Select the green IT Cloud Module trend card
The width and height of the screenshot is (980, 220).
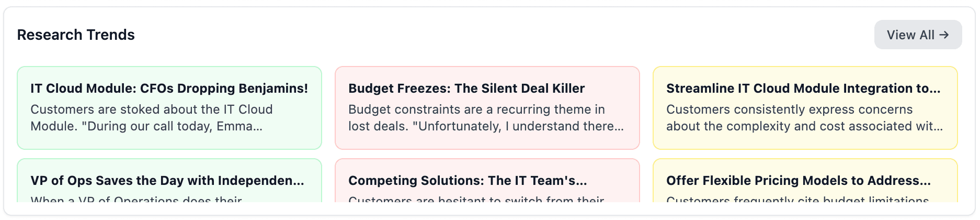169,140
